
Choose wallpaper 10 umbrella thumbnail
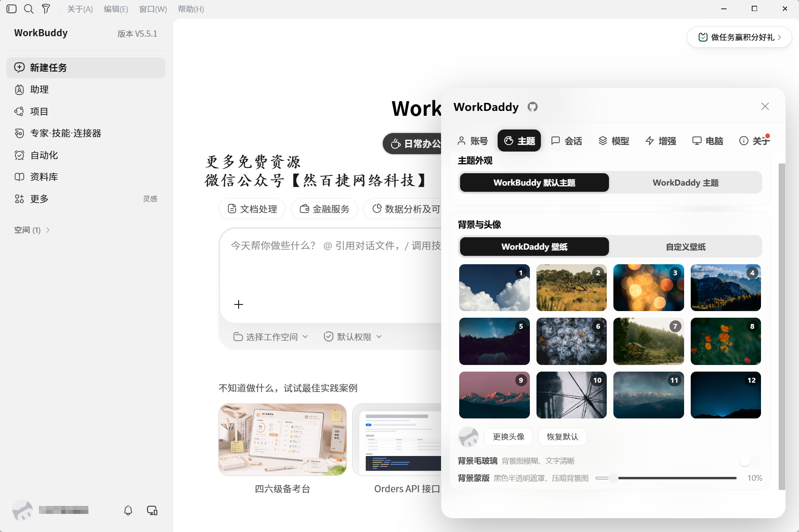(571, 395)
